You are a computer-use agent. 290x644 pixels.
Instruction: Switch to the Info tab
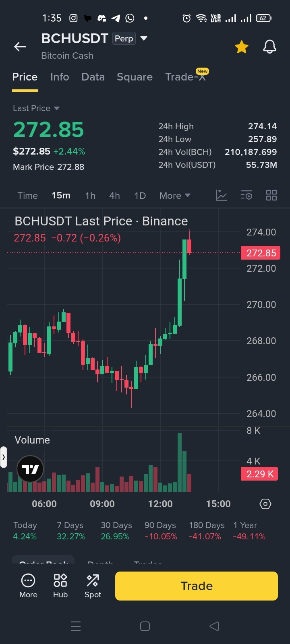pos(60,77)
